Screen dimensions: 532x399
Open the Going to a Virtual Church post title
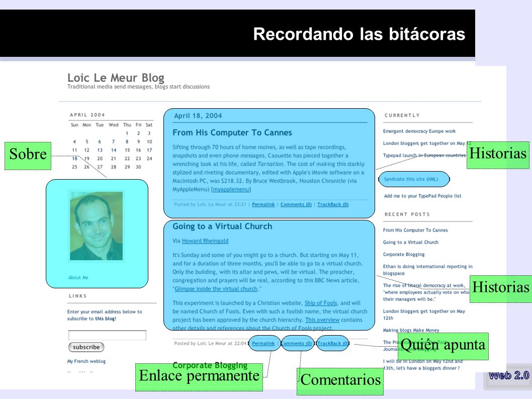222,226
